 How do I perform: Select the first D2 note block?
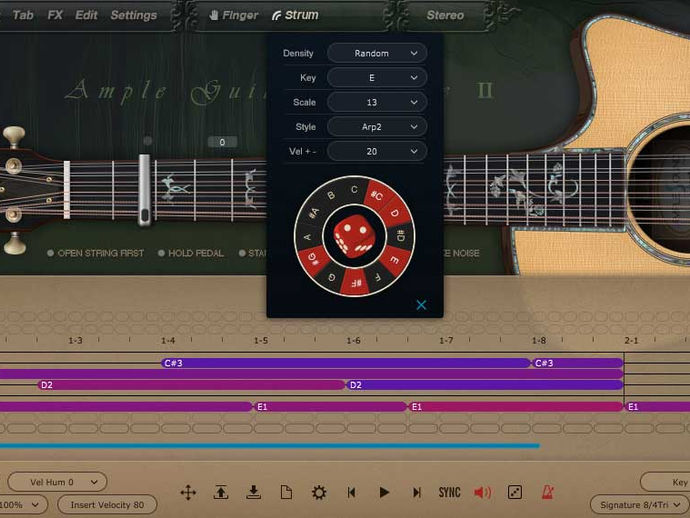point(191,385)
